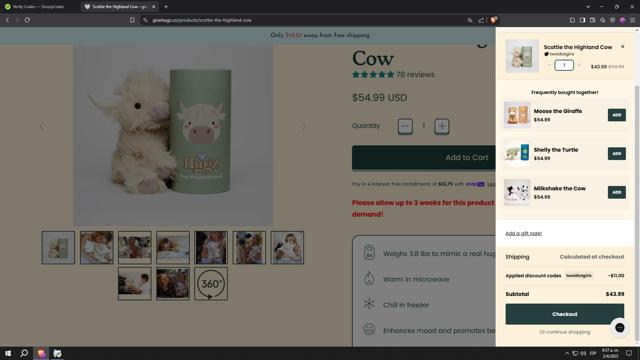Screen dimensions: 640x360
Task: Show hidden system tray icons chevron
Action: click(567, 353)
